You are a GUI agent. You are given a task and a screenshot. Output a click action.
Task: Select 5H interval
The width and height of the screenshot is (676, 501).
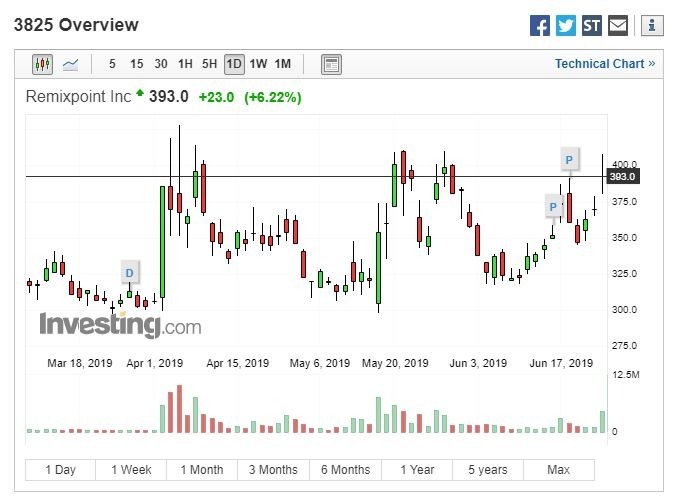[210, 64]
